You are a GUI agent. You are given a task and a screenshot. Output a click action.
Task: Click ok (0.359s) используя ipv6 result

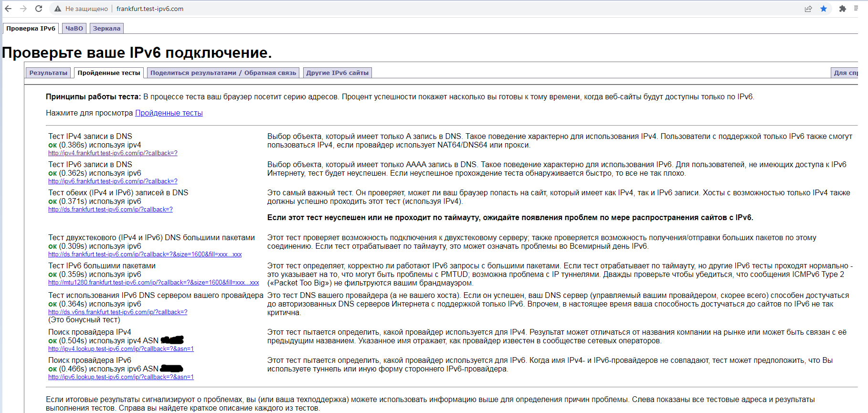click(95, 275)
